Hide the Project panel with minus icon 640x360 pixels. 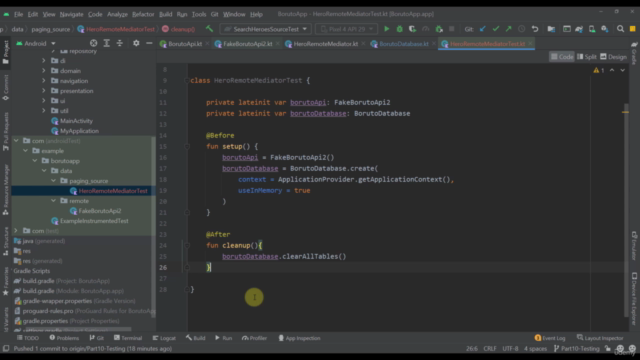149,43
